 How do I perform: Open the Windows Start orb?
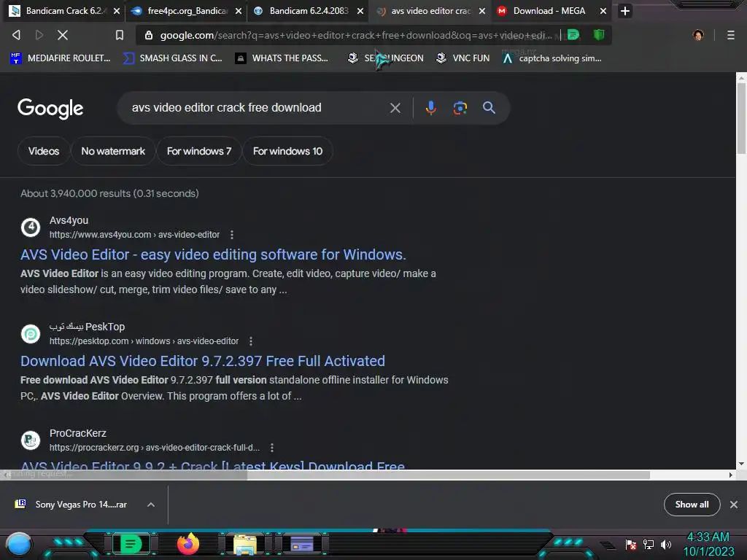pos(19,545)
